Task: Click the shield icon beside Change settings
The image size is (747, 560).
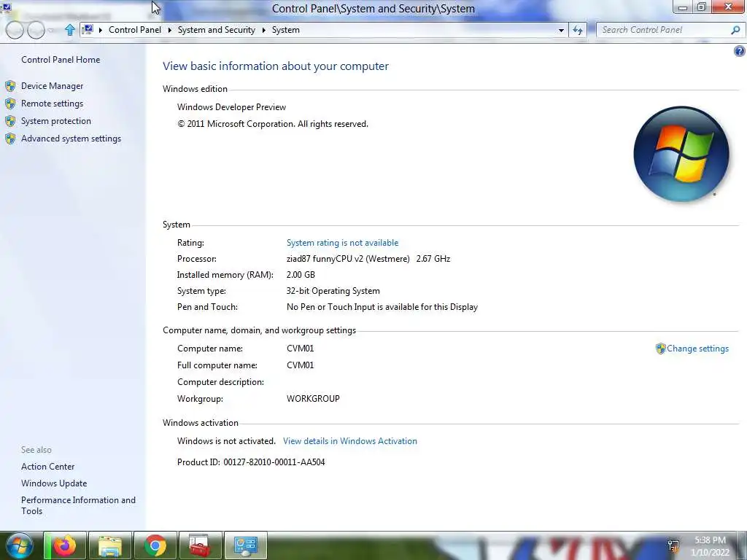Action: tap(660, 349)
